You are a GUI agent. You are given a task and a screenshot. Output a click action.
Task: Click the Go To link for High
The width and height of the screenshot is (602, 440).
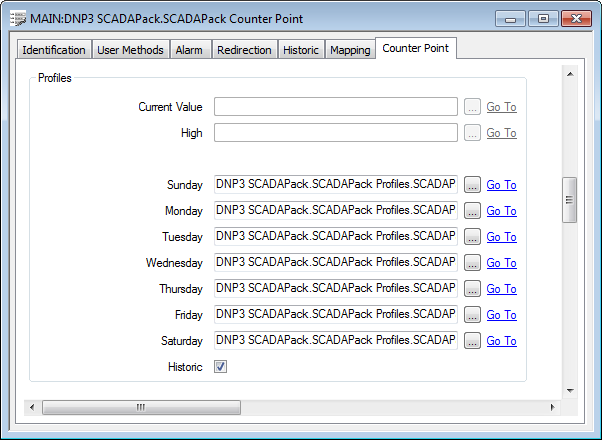pyautogui.click(x=501, y=133)
